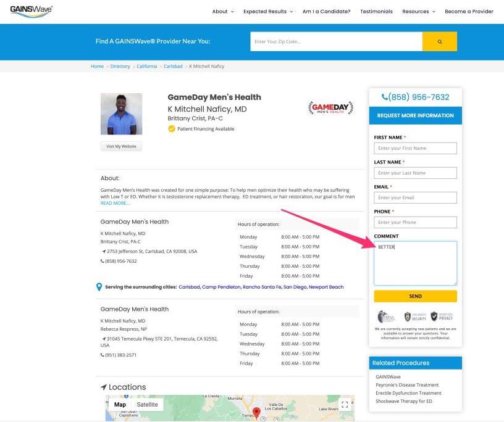The width and height of the screenshot is (504, 422).
Task: Toggle the map fullscreen icon
Action: click(x=345, y=404)
